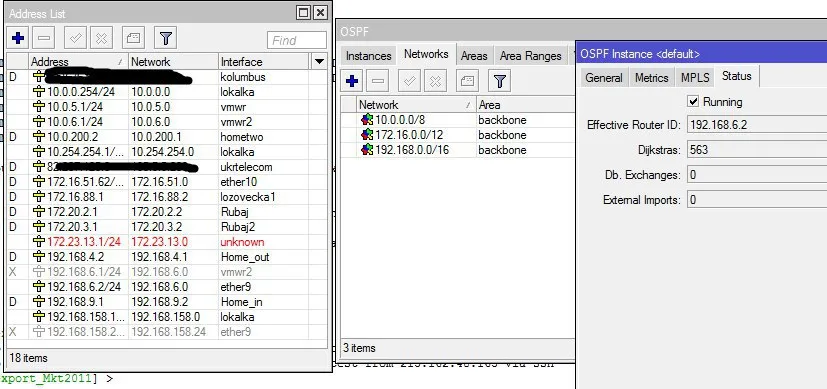Add a new address with the plus icon
The width and height of the screenshot is (827, 389).
(x=18, y=38)
